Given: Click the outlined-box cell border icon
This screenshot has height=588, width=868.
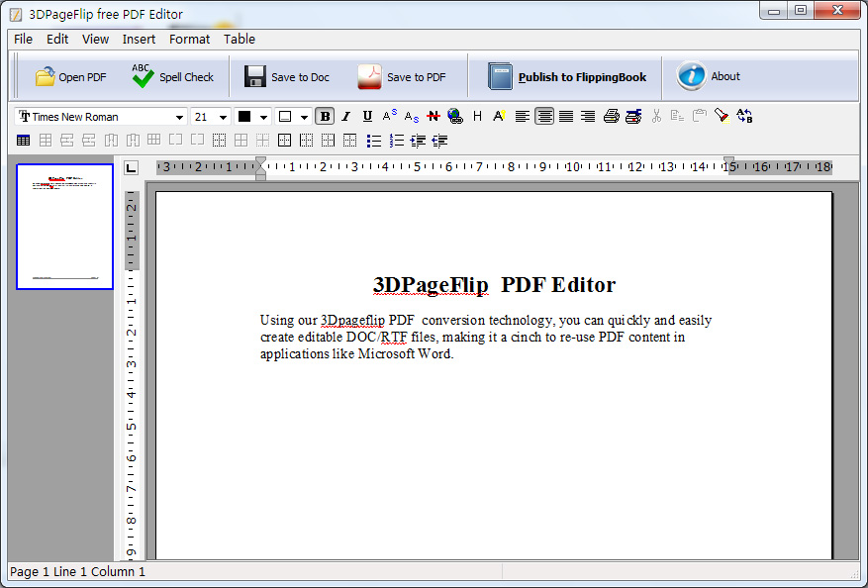Looking at the screenshot, I should tap(284, 141).
